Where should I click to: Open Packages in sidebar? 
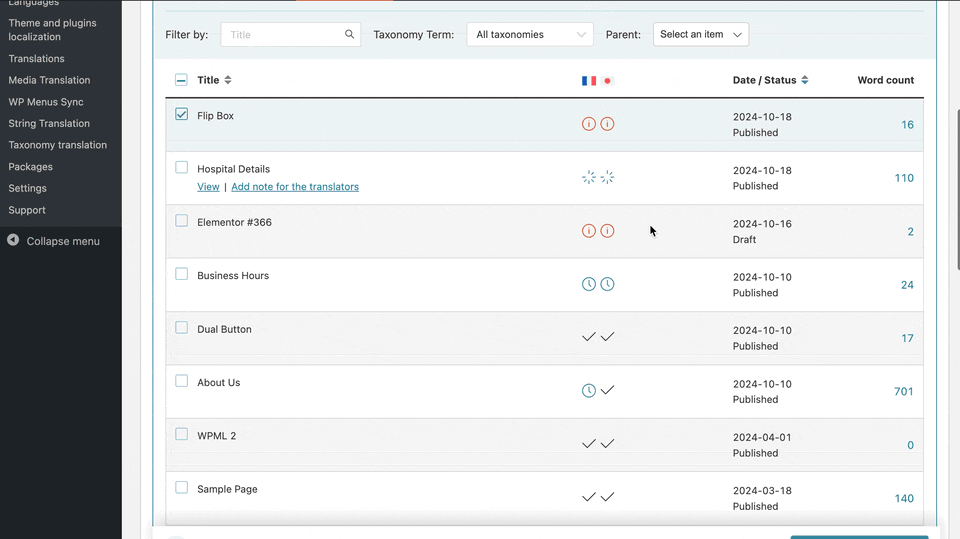pos(31,167)
